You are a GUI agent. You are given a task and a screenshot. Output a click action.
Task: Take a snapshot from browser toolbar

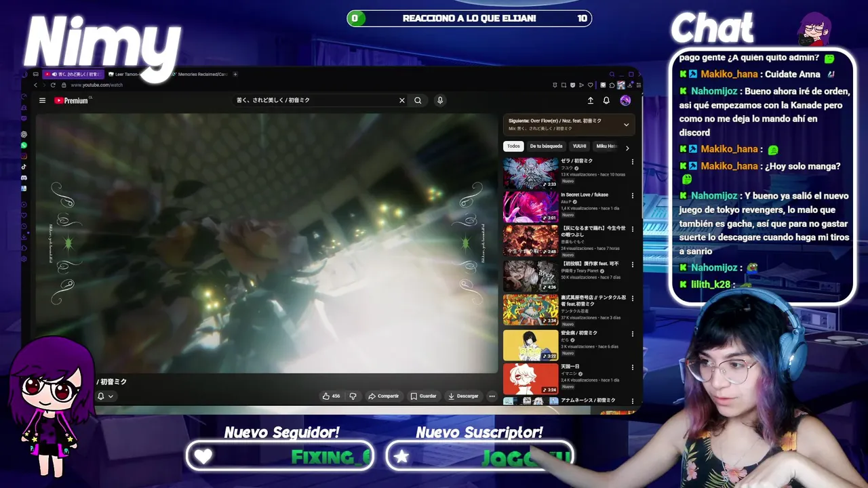564,85
